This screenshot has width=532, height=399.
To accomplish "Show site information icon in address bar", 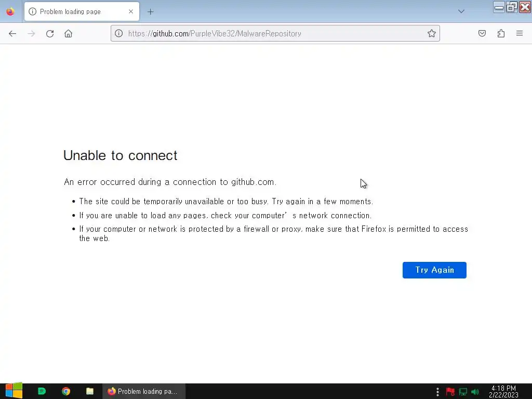I will (119, 33).
